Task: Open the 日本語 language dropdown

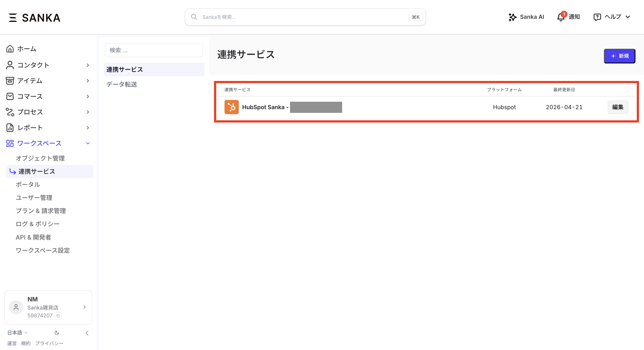Action: 17,333
